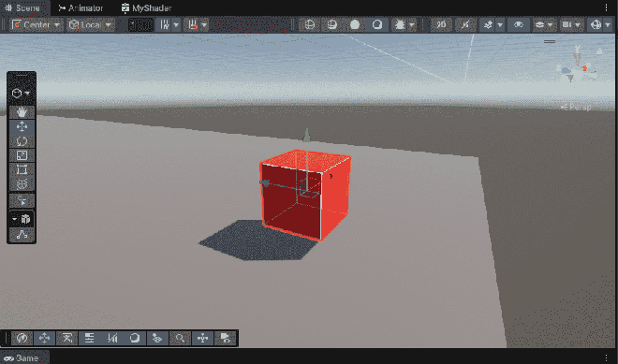The image size is (618, 364).
Task: Toggle hidden objects visibility eye
Action: [519, 25]
